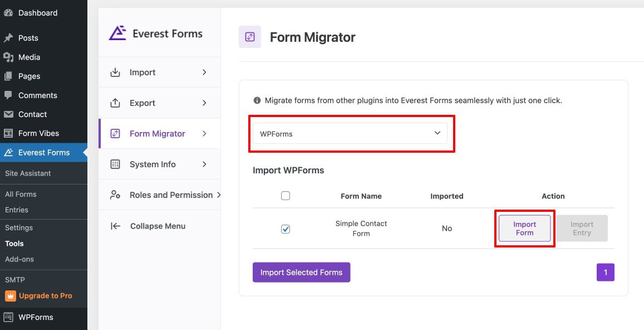This screenshot has width=644, height=330.
Task: Click the Comments speech bubble icon
Action: [8, 95]
